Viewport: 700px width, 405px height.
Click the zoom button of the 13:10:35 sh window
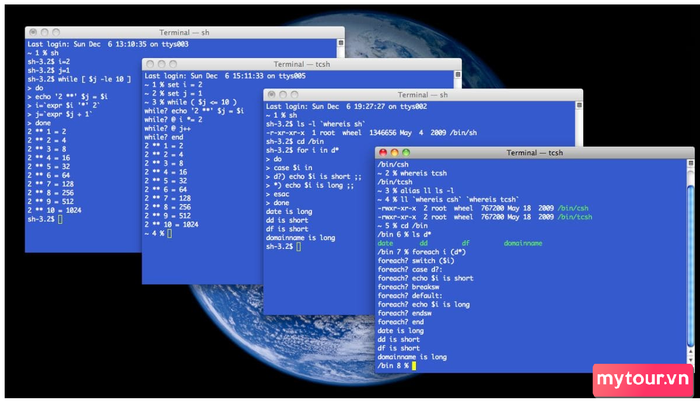coord(56,32)
